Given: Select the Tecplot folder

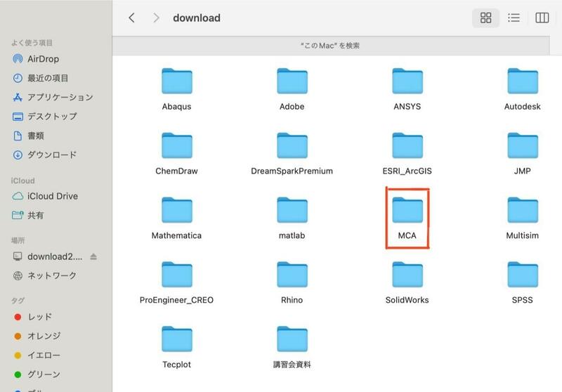Looking at the screenshot, I should tap(177, 347).
